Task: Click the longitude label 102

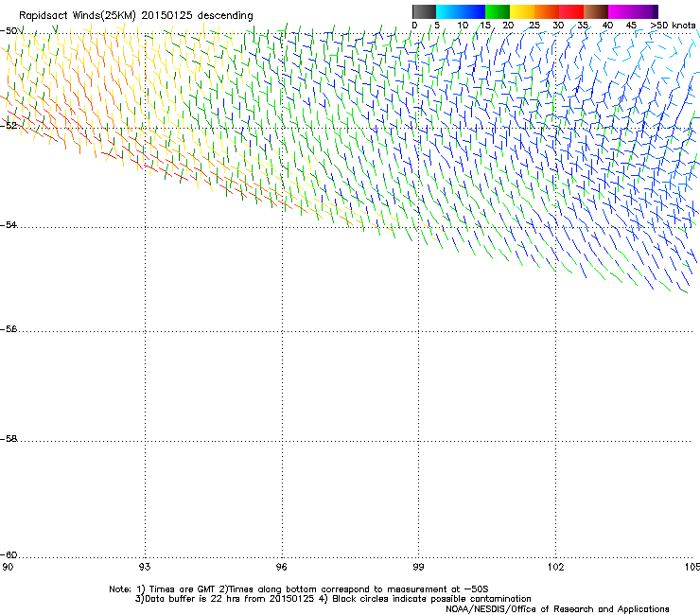Action: (x=555, y=567)
